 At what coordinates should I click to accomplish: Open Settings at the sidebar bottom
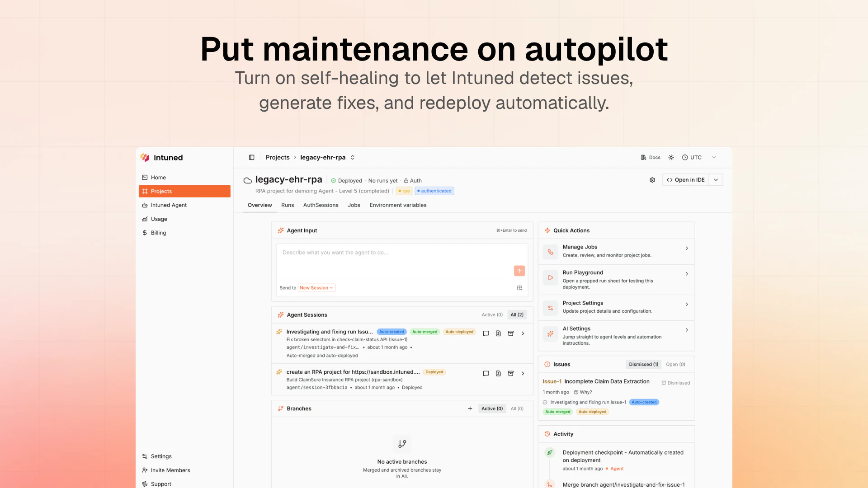(161, 456)
